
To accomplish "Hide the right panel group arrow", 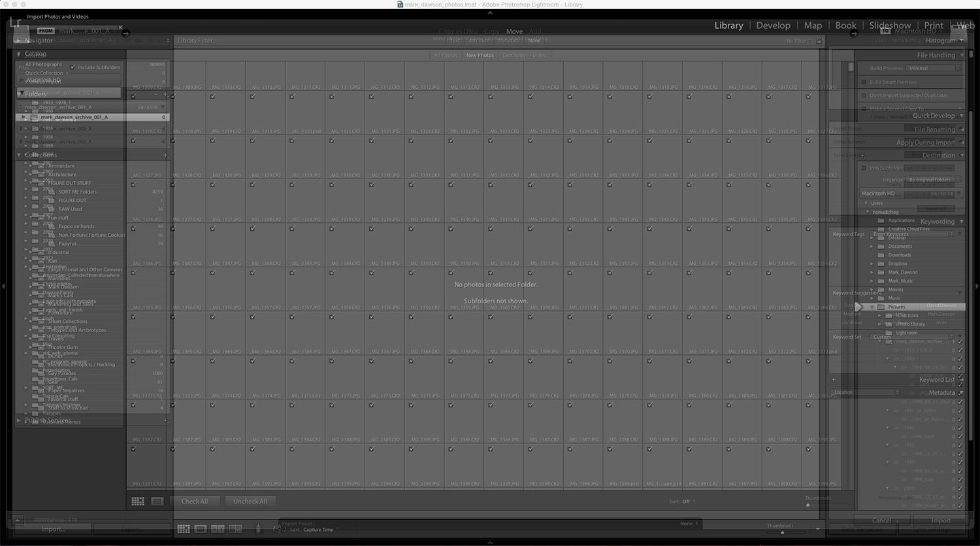I will tap(977, 286).
